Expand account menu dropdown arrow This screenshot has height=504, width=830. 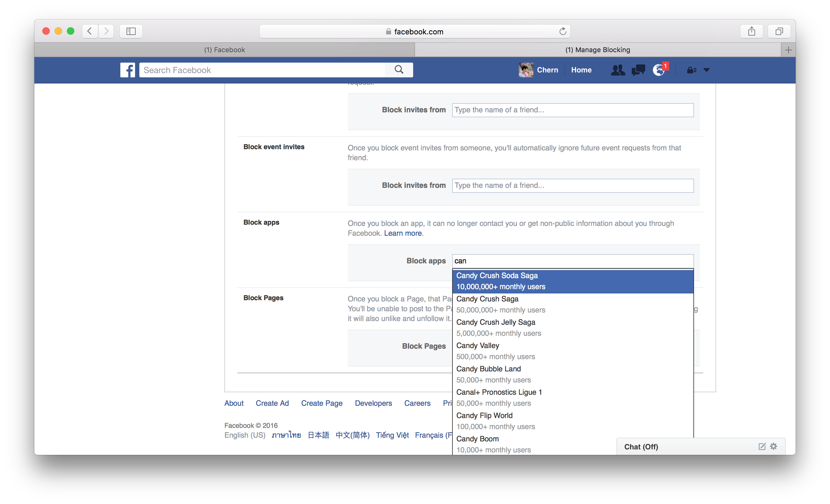[707, 70]
